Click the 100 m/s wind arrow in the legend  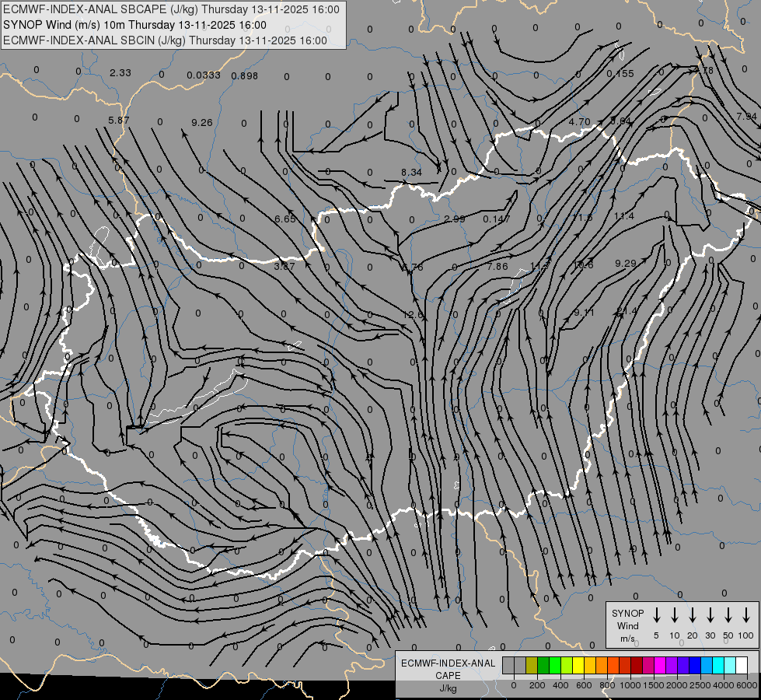[x=746, y=615]
